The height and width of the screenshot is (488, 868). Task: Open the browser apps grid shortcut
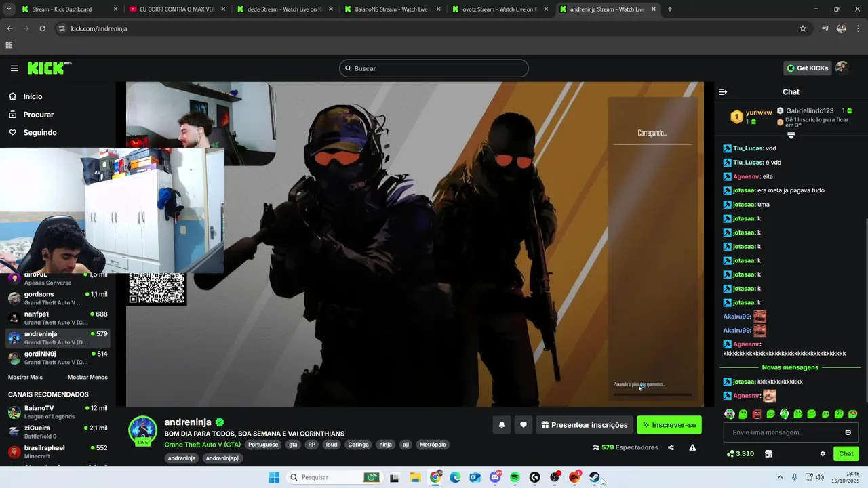pos(9,45)
